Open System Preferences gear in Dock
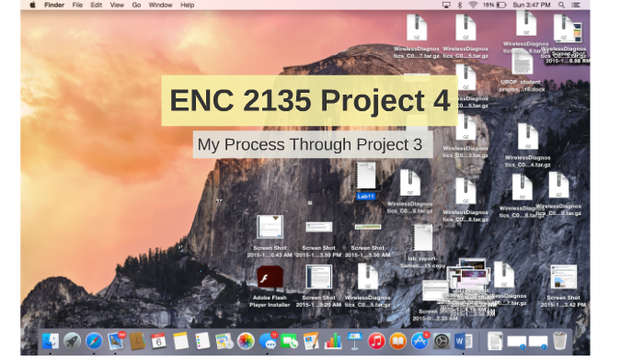This screenshot has height=362, width=644. point(442,341)
